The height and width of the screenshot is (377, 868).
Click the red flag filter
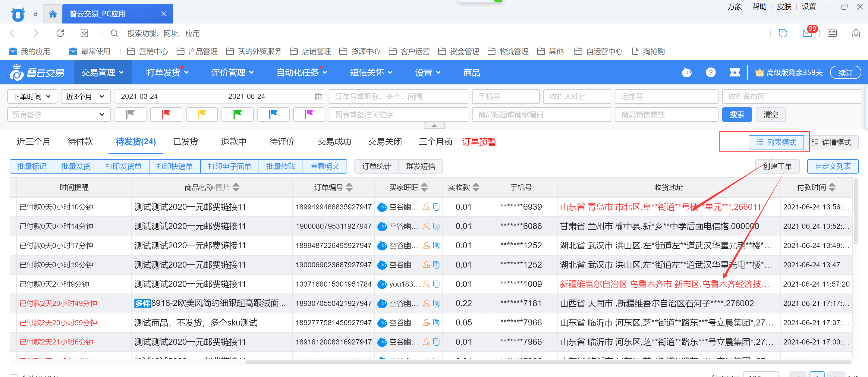pyautogui.click(x=166, y=115)
